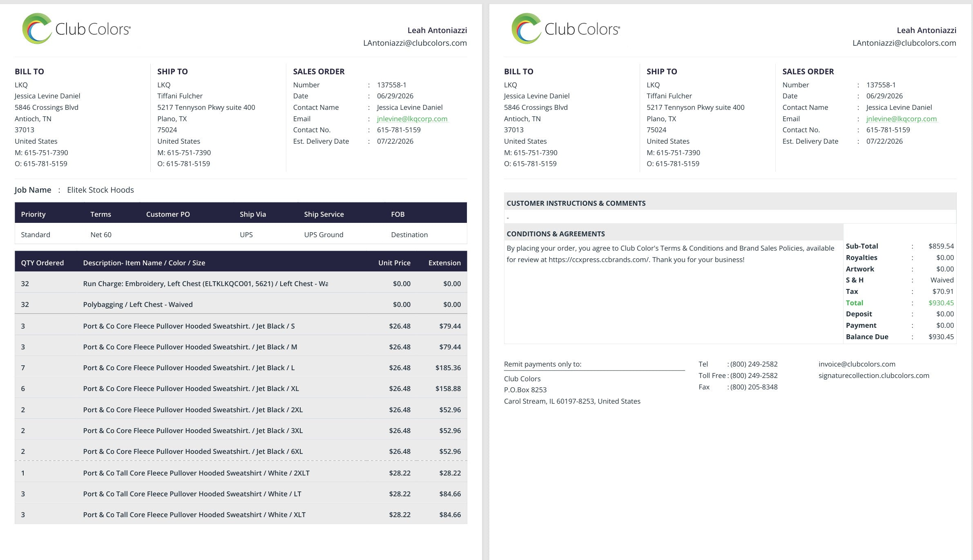Select the Polybagging / Left Chest - Waived row
This screenshot has width=973, height=560.
point(241,304)
